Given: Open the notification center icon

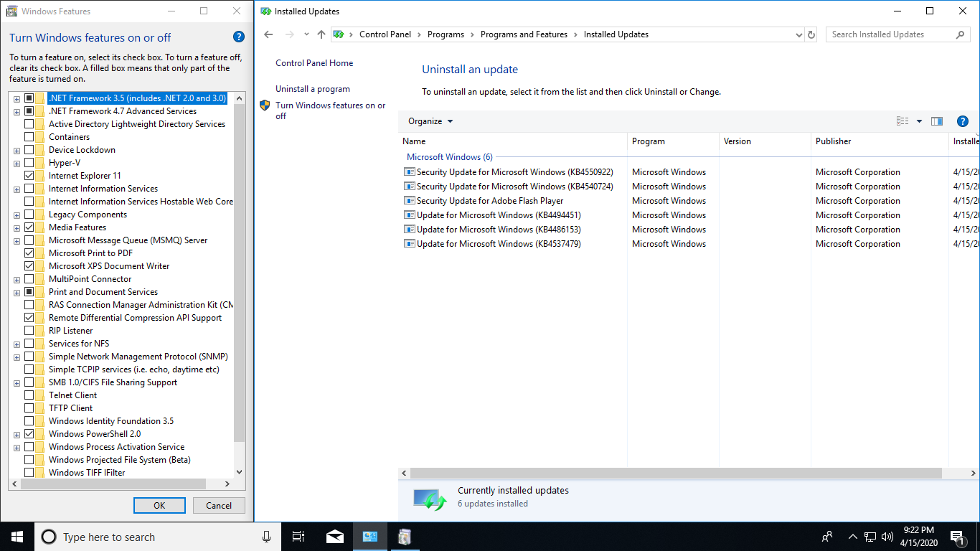Looking at the screenshot, I should tap(957, 537).
